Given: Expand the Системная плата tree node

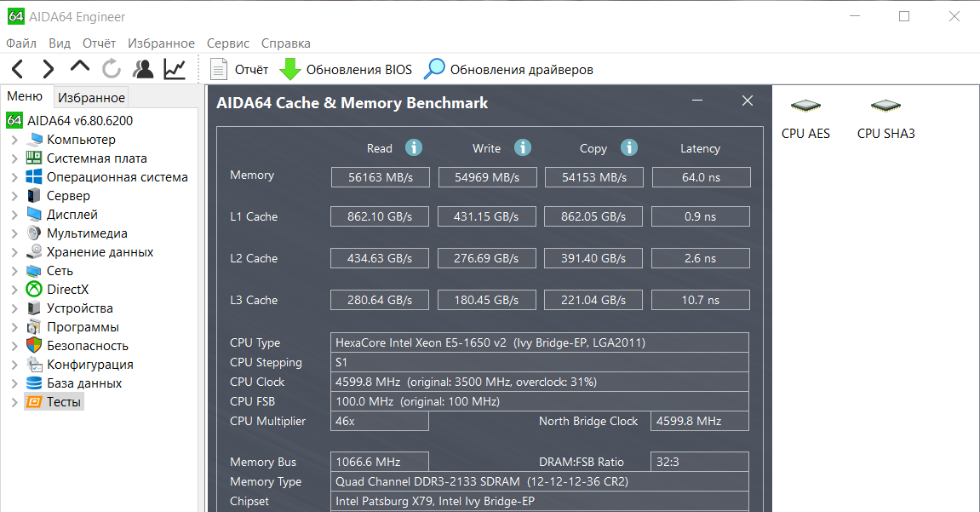Looking at the screenshot, I should 14,158.
